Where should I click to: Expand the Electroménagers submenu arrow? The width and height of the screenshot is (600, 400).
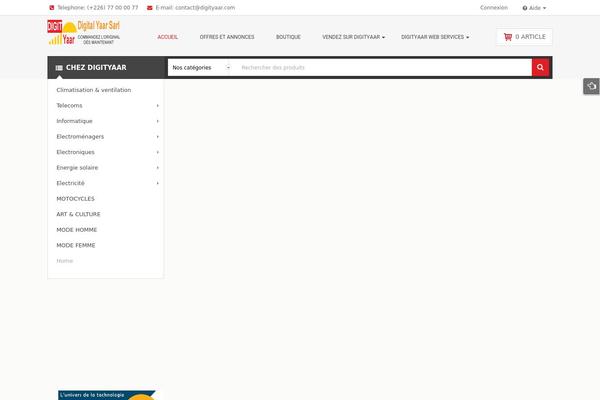point(157,137)
